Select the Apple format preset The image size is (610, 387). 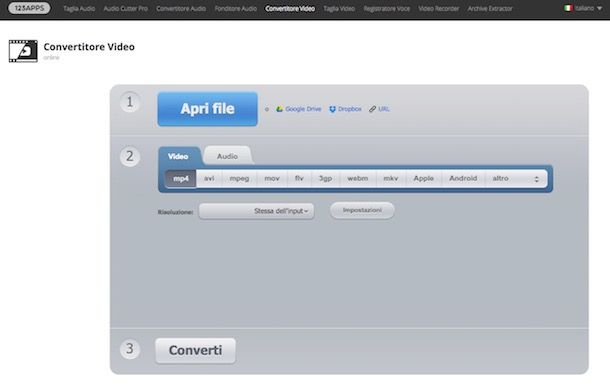pyautogui.click(x=424, y=179)
